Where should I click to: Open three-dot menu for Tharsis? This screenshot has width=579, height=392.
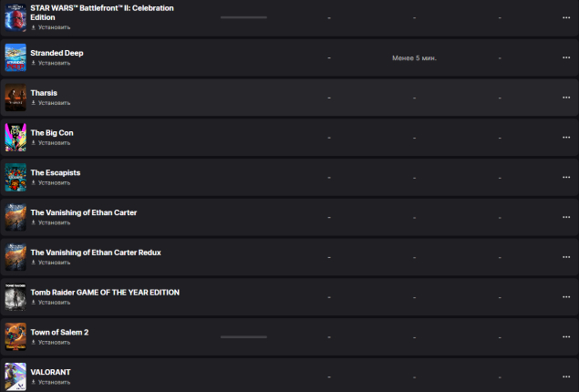pyautogui.click(x=566, y=98)
